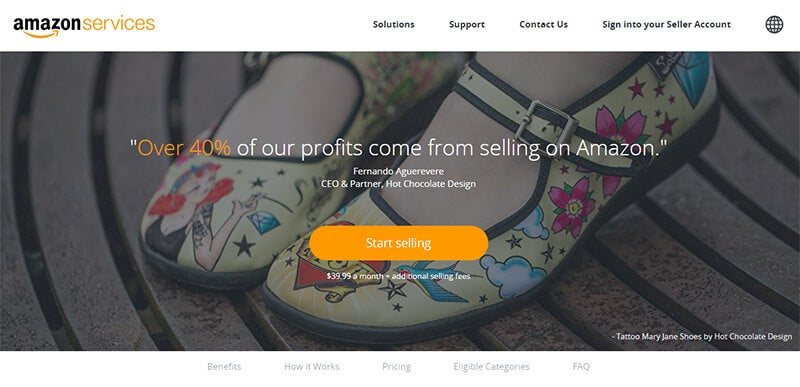Open the globe language selector icon
Viewport: 800px width, 387px height.
coord(774,24)
